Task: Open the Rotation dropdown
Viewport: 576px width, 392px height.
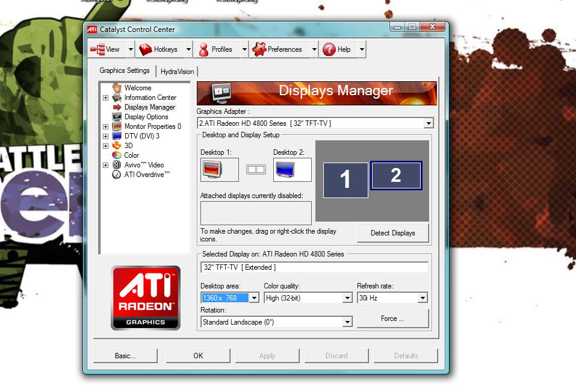Action: (x=347, y=322)
